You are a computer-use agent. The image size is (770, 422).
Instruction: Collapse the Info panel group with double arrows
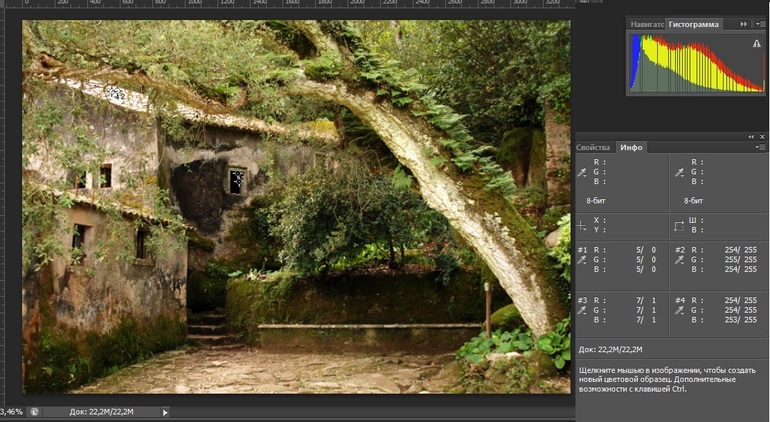[750, 136]
